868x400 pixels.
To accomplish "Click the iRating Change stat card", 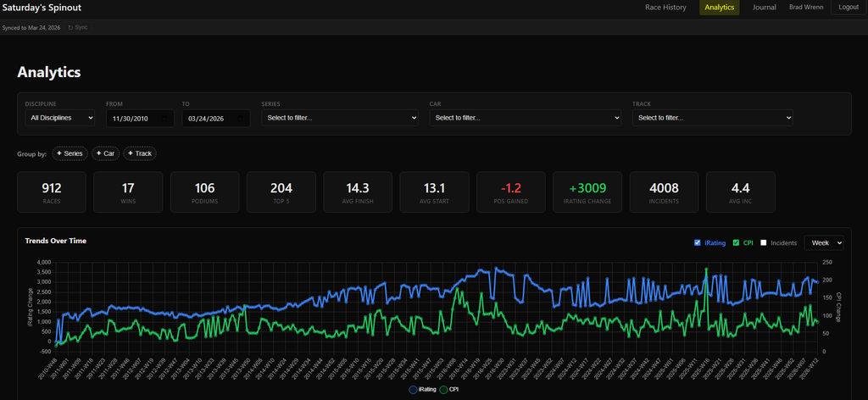I will pyautogui.click(x=587, y=192).
